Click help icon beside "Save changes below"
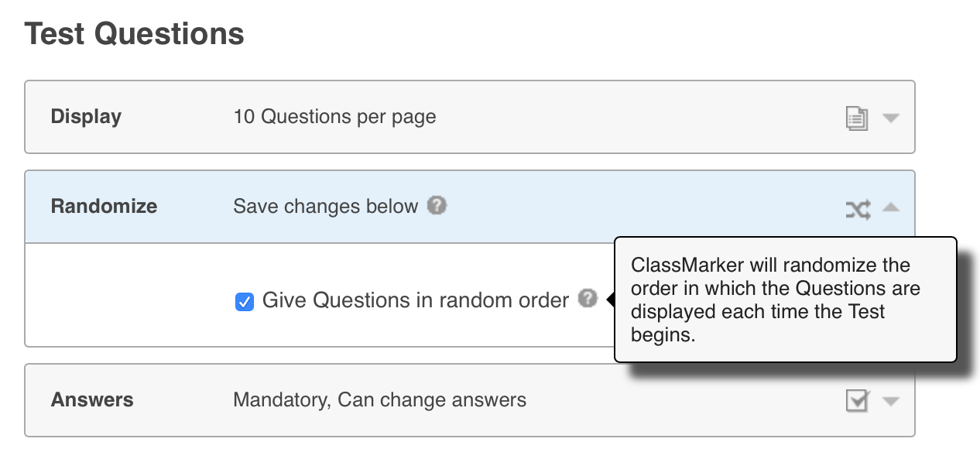The height and width of the screenshot is (466, 980). [437, 206]
